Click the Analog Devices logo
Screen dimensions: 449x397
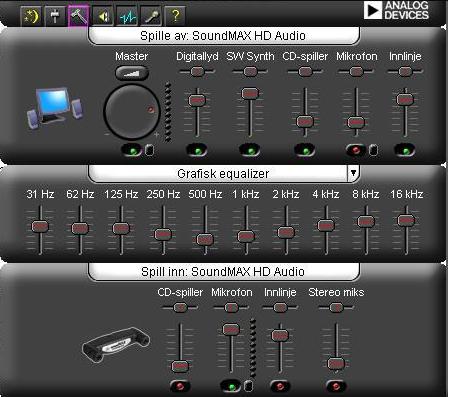(396, 10)
